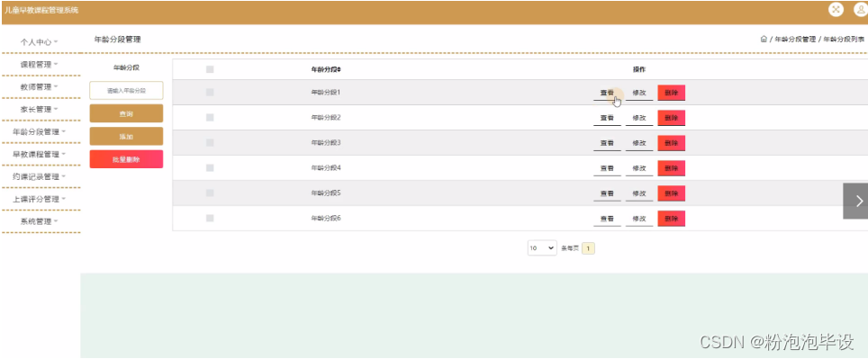
Task: Open the page size dropdown showing 10
Action: click(x=542, y=248)
